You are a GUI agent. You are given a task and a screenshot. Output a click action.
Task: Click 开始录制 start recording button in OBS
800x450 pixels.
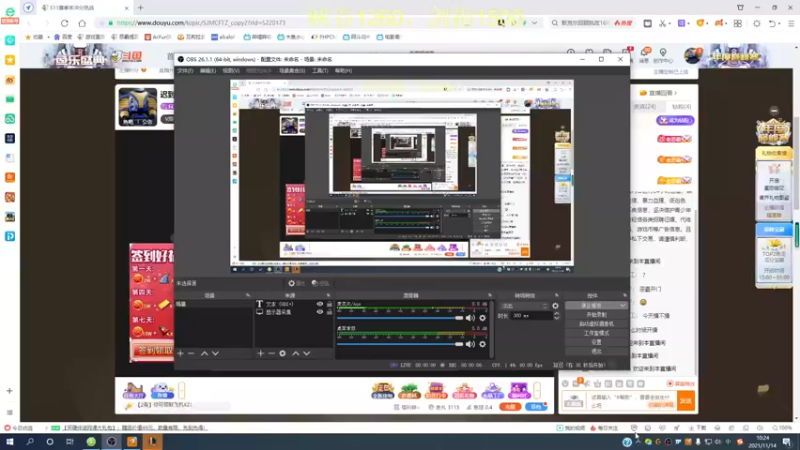596,315
